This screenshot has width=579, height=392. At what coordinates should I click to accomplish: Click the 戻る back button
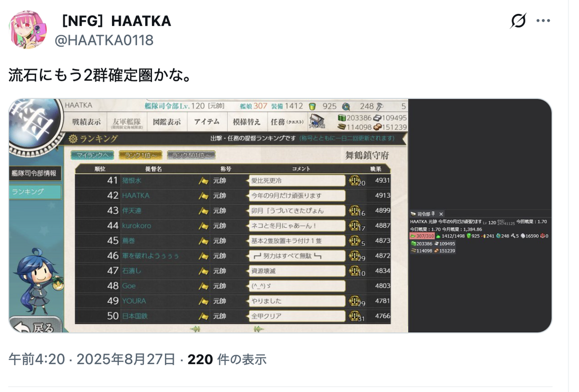[x=36, y=325]
